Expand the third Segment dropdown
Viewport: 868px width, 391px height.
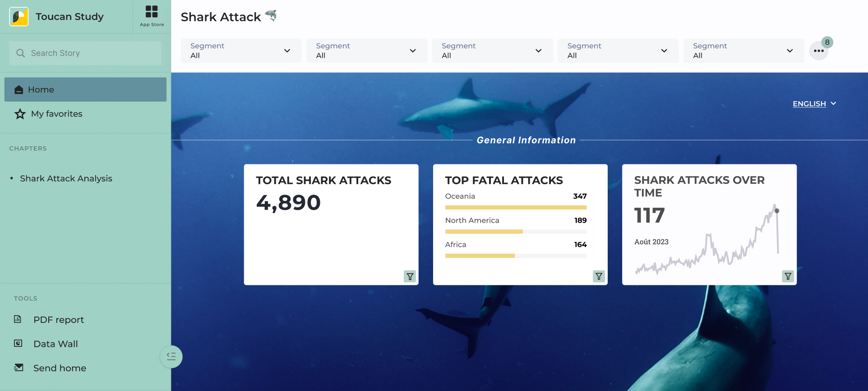(492, 51)
